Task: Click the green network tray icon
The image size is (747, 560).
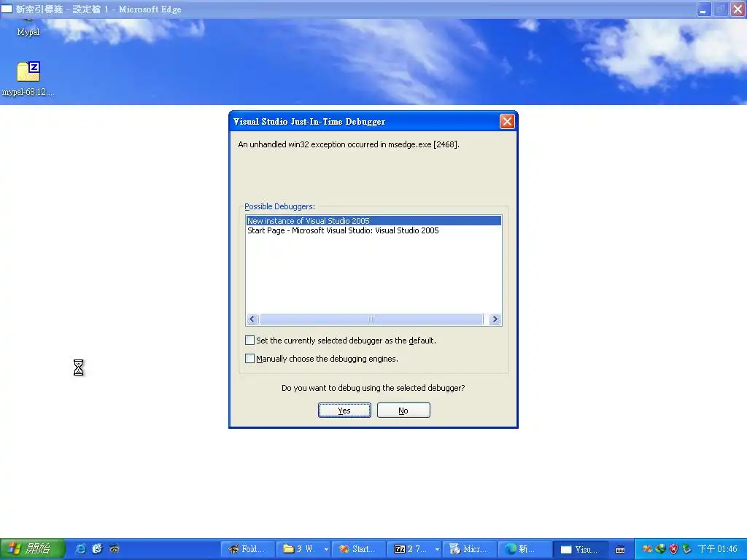Action: pos(660,549)
